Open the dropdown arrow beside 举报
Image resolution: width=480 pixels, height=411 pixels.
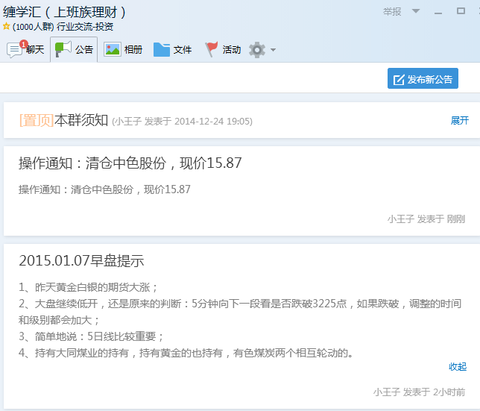[x=416, y=11]
